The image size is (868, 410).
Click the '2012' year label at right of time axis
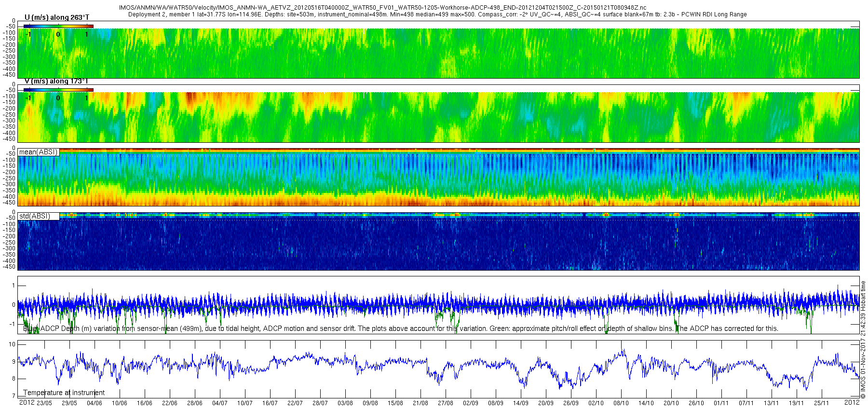[852, 402]
